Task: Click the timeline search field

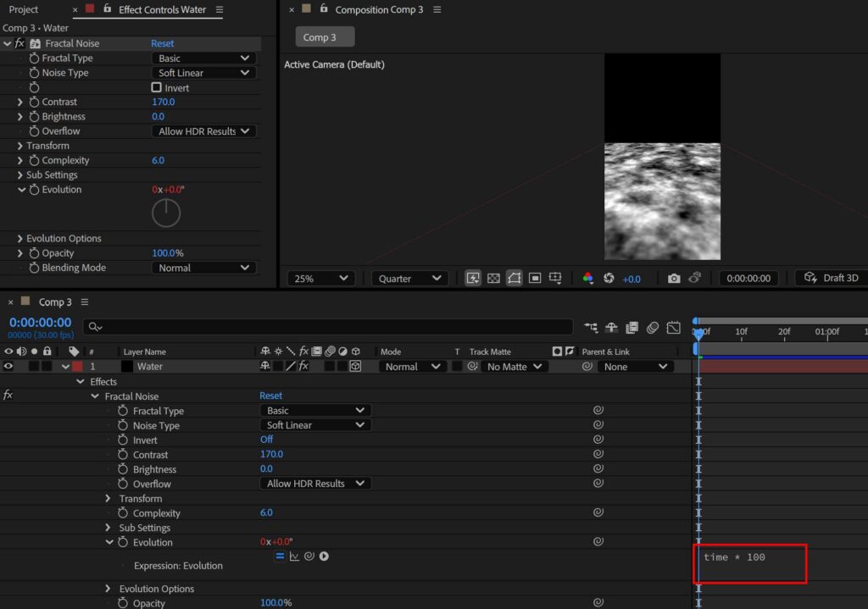Action: point(328,327)
